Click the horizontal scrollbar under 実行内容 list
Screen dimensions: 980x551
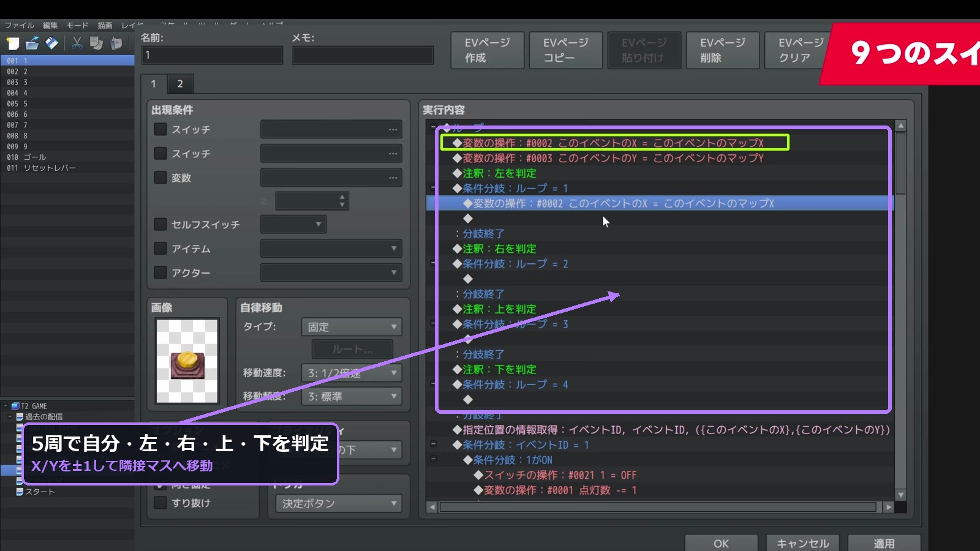tap(658, 507)
